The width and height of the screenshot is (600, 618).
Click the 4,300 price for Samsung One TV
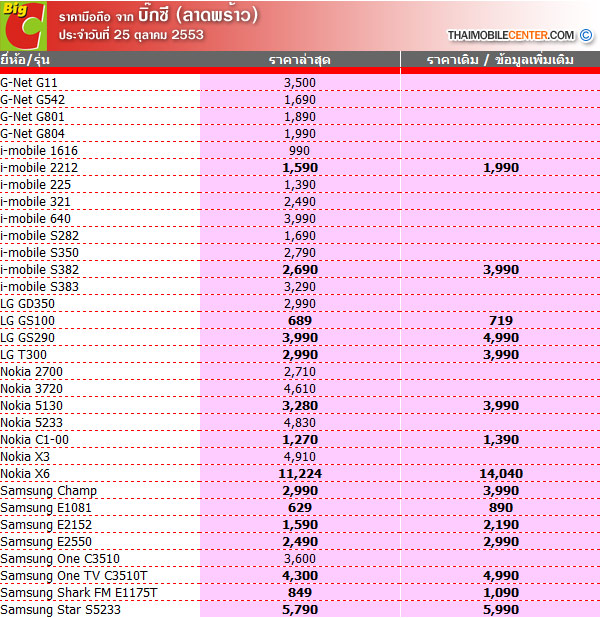click(x=300, y=575)
